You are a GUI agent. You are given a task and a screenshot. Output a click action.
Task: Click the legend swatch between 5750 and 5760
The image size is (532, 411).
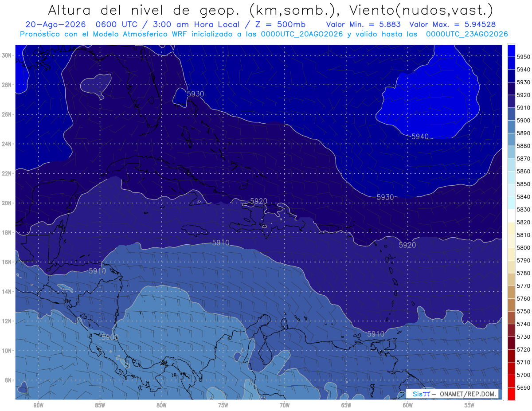tap(511, 305)
